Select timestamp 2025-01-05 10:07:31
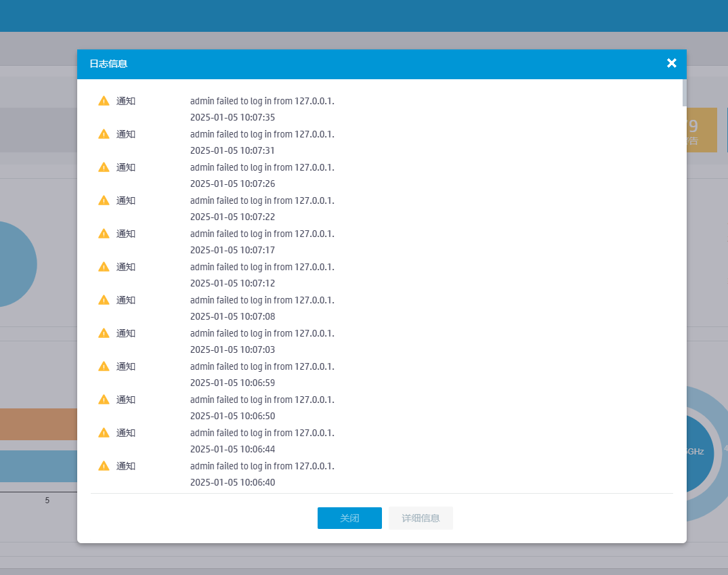 [232, 150]
